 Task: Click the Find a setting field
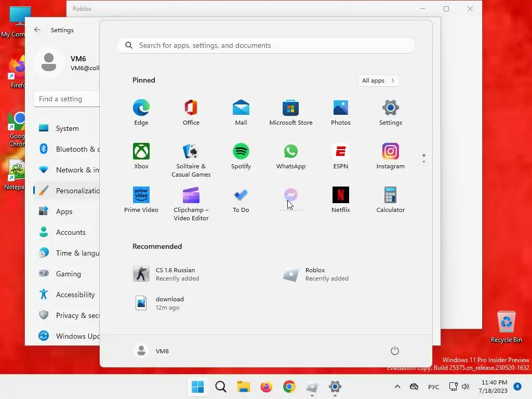pyautogui.click(x=67, y=99)
